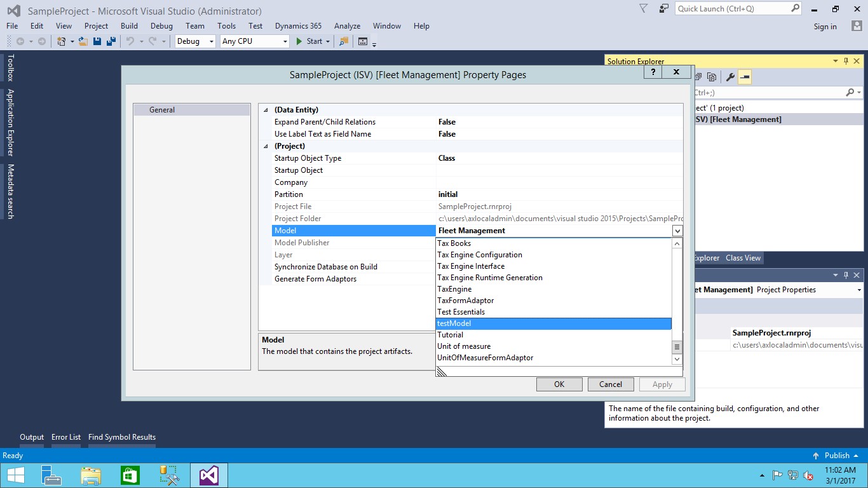Toggle the Solution Explorer preview selected items icon
The width and height of the screenshot is (868, 488).
(745, 77)
